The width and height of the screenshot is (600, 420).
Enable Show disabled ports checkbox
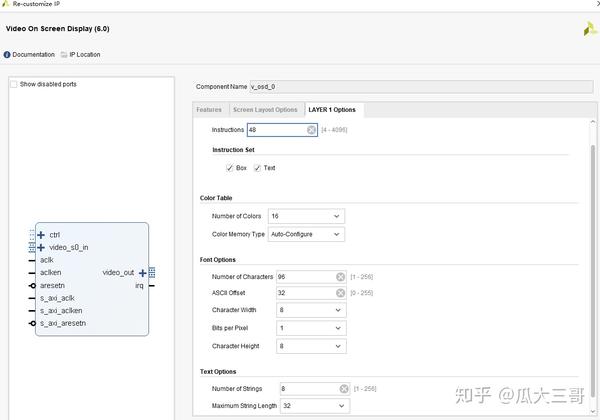[14, 84]
